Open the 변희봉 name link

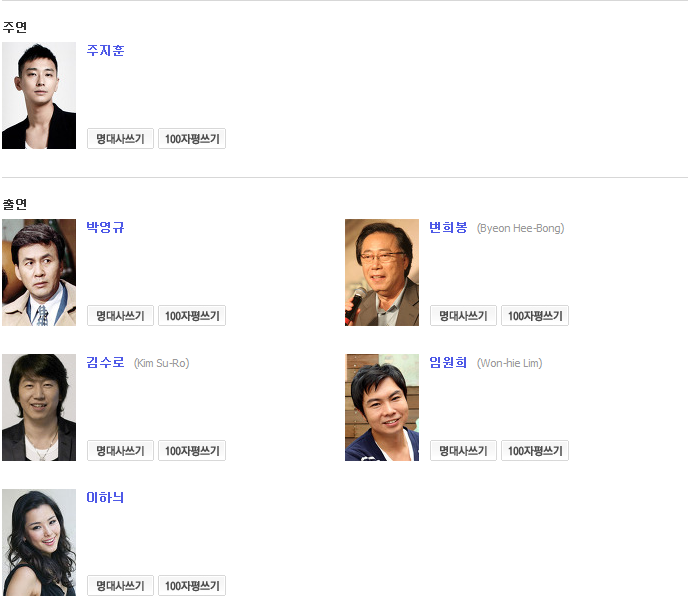pyautogui.click(x=448, y=227)
